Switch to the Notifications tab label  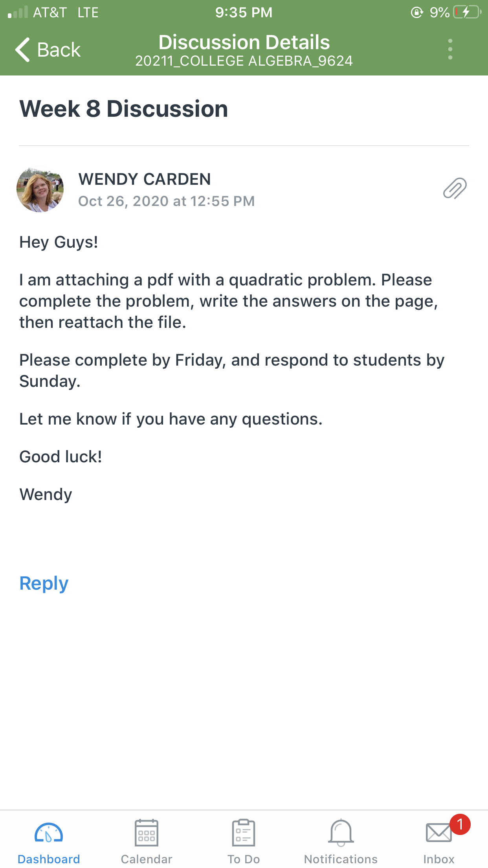coord(341,859)
